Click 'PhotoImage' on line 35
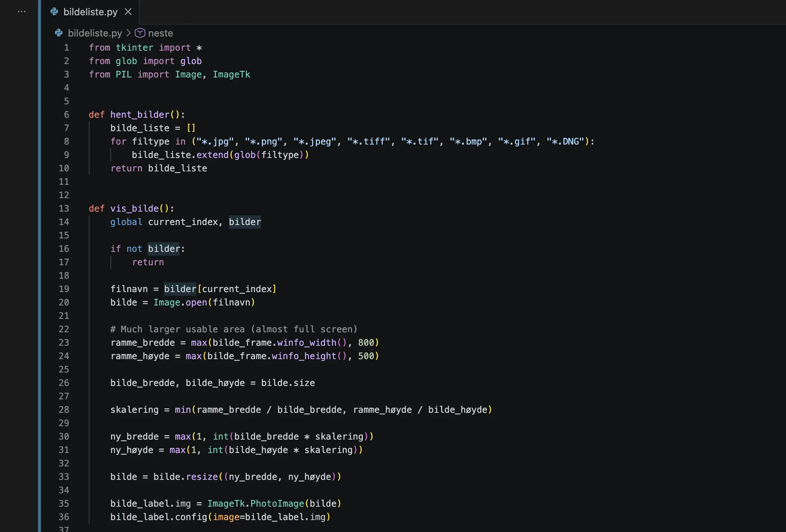The image size is (786, 532). (x=277, y=504)
